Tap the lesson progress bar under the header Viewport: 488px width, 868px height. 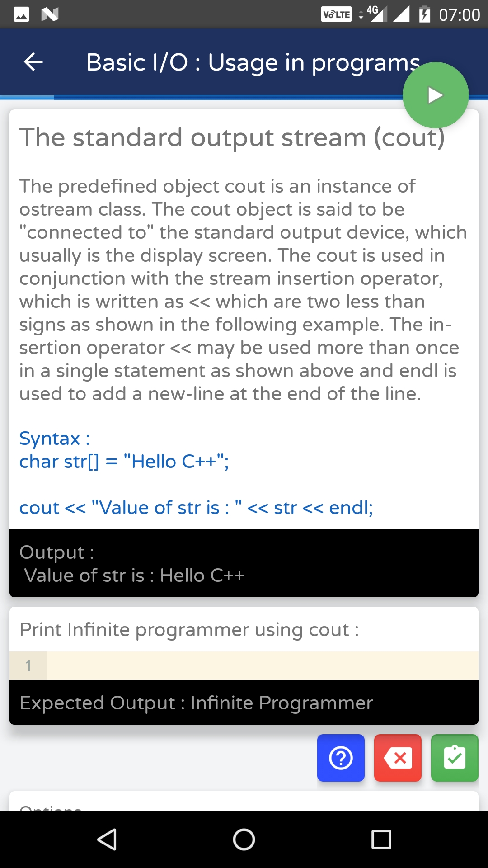[x=226, y=97]
